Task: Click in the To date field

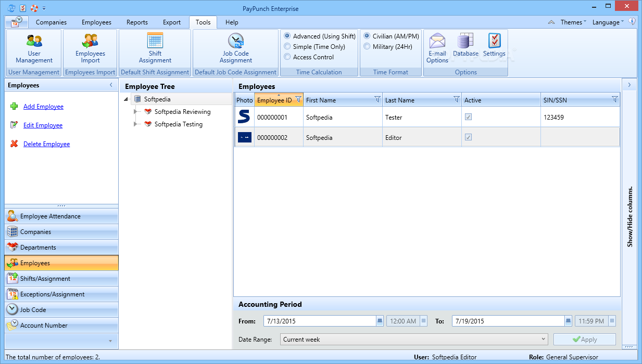Action: 508,321
